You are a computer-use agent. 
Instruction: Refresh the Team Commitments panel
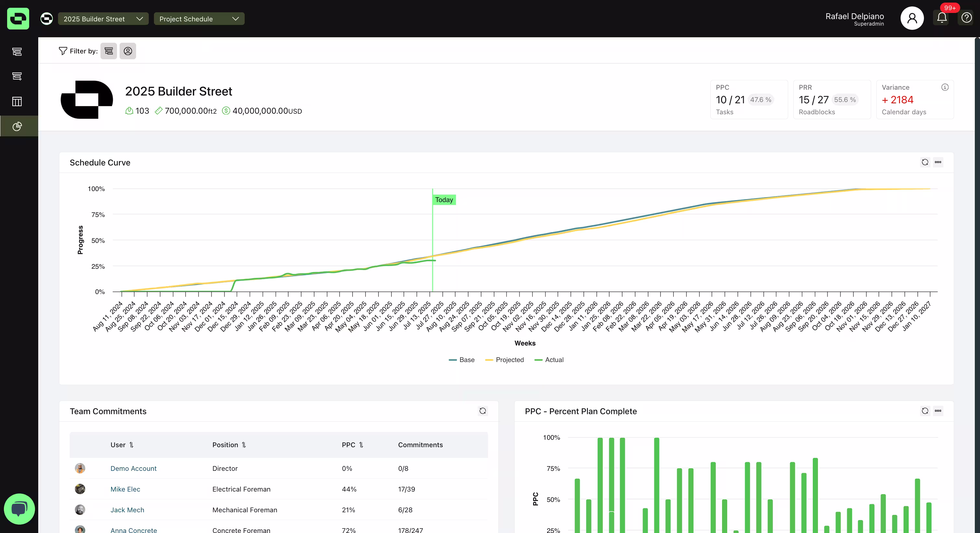point(483,411)
